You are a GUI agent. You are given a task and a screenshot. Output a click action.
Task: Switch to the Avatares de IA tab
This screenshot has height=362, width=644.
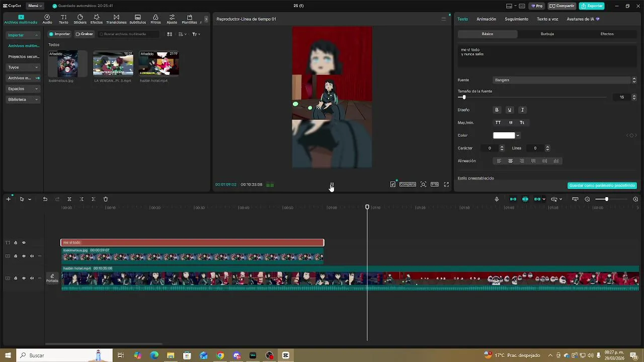click(x=583, y=19)
